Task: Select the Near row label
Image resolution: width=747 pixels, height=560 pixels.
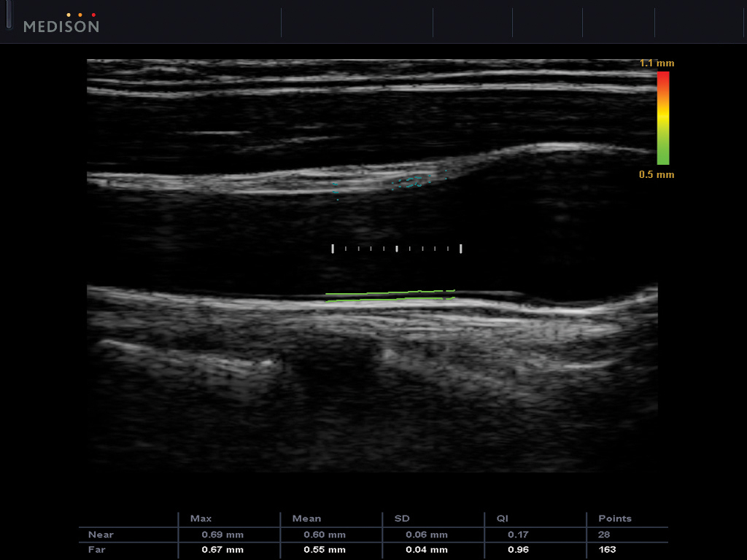Action: tap(101, 534)
